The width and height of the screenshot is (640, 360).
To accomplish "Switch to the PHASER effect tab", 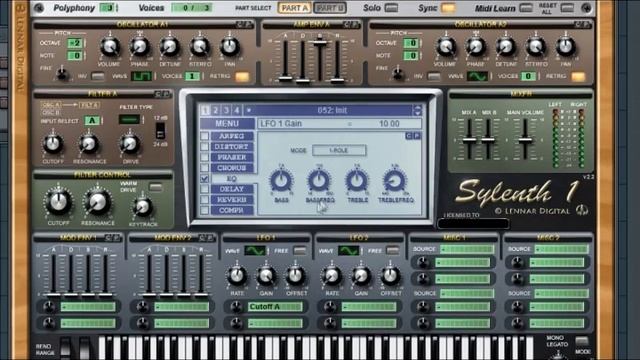I will click(232, 157).
